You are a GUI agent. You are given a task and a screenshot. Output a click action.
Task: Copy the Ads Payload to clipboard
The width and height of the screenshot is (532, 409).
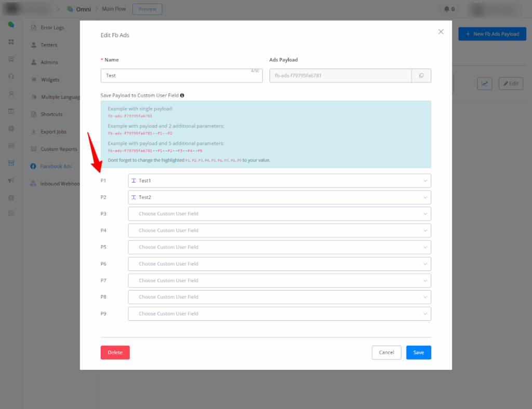tap(421, 76)
